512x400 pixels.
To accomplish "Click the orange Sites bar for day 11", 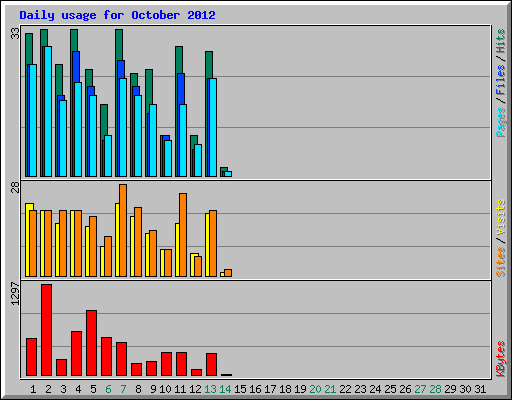I will pos(183,235).
